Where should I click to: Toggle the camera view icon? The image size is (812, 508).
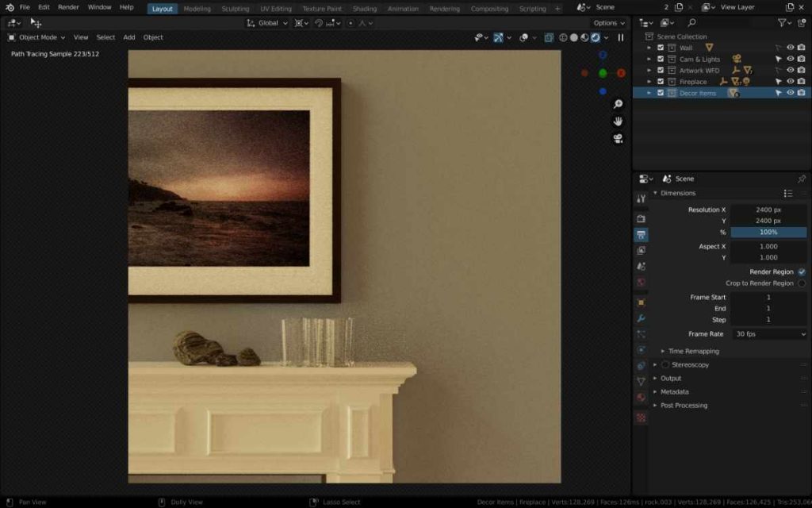[618, 138]
